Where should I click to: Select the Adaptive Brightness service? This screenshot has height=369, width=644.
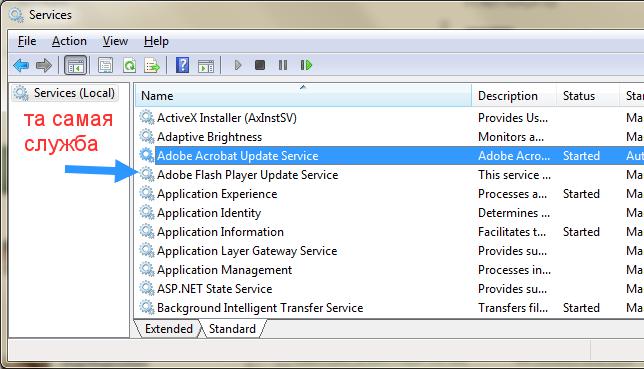pyautogui.click(x=209, y=137)
